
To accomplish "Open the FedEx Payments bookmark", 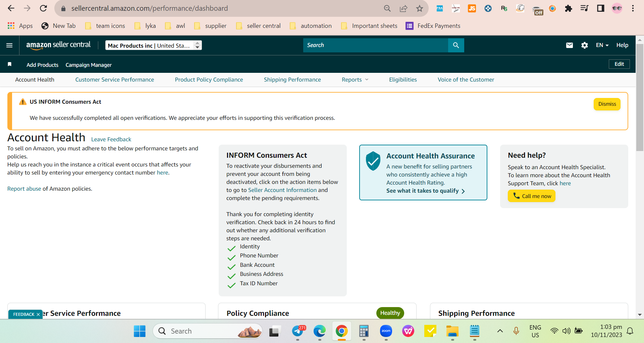I will 433,26.
